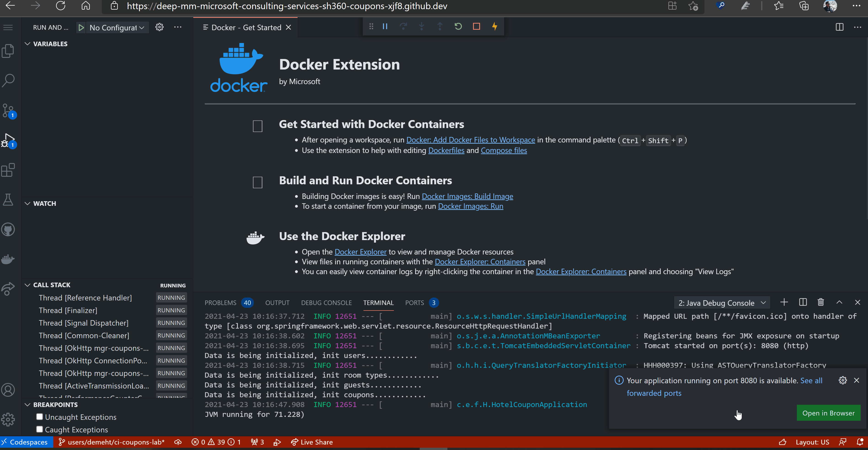This screenshot has height=450, width=868.
Task: Open Source Control view in activity bar
Action: coord(8,110)
